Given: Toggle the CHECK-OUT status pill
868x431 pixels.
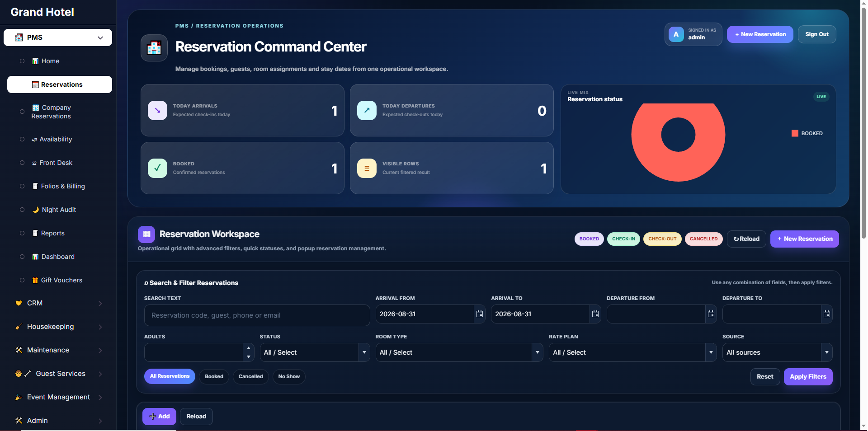Looking at the screenshot, I should (662, 239).
